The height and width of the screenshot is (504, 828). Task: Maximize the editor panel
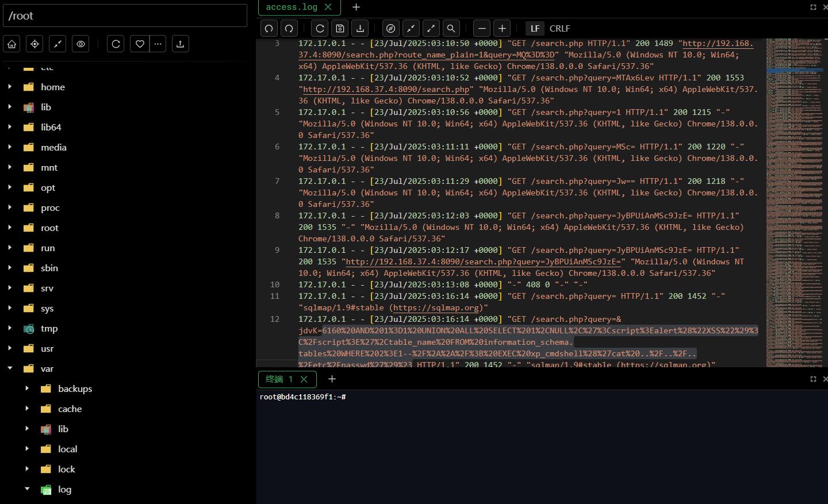point(813,7)
